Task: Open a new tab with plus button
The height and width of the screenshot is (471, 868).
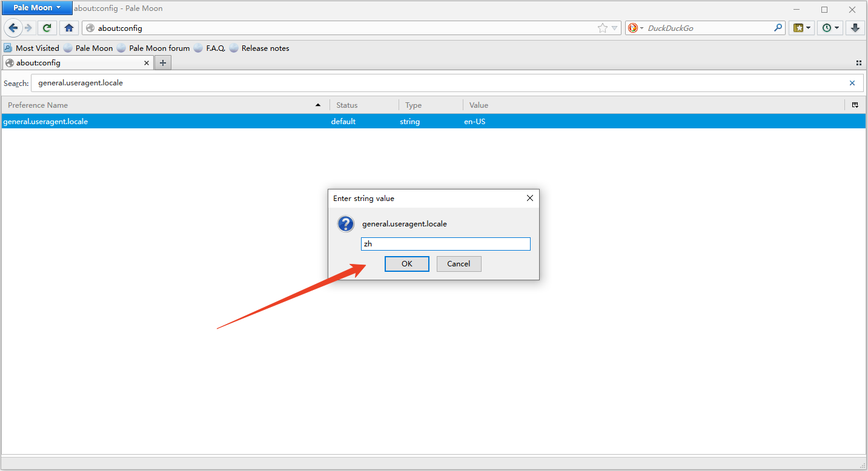Action: point(162,63)
